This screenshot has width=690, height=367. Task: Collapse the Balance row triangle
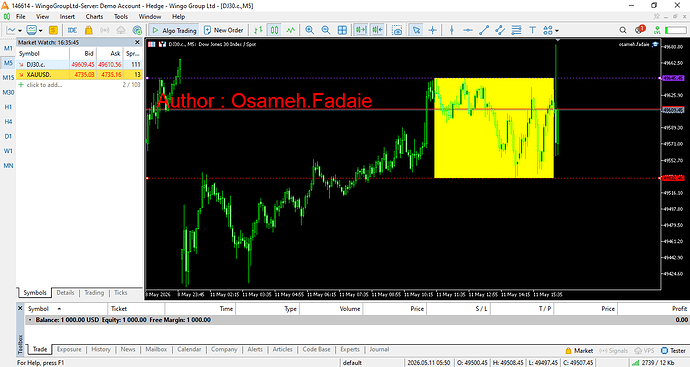(x=30, y=320)
